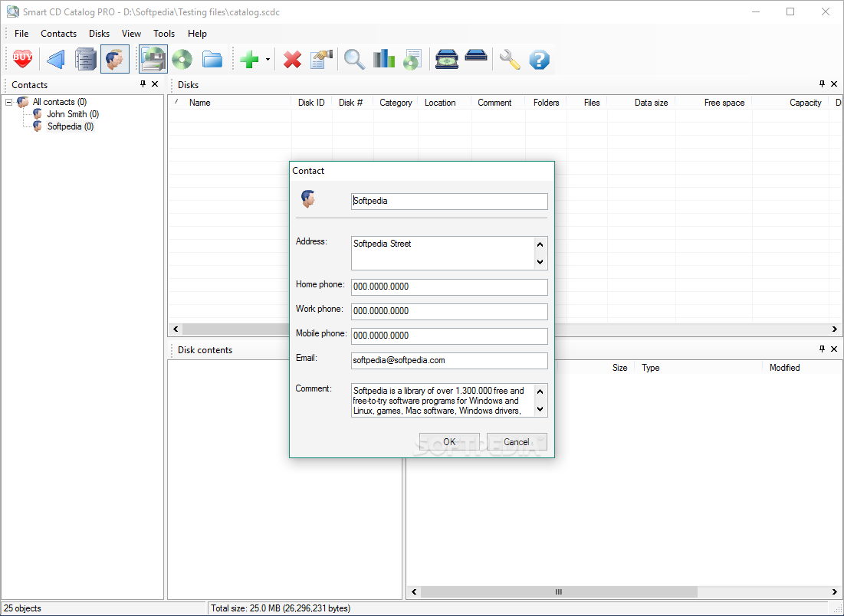Viewport: 844px width, 616px height.
Task: Click the Data size column header
Action: coord(641,102)
